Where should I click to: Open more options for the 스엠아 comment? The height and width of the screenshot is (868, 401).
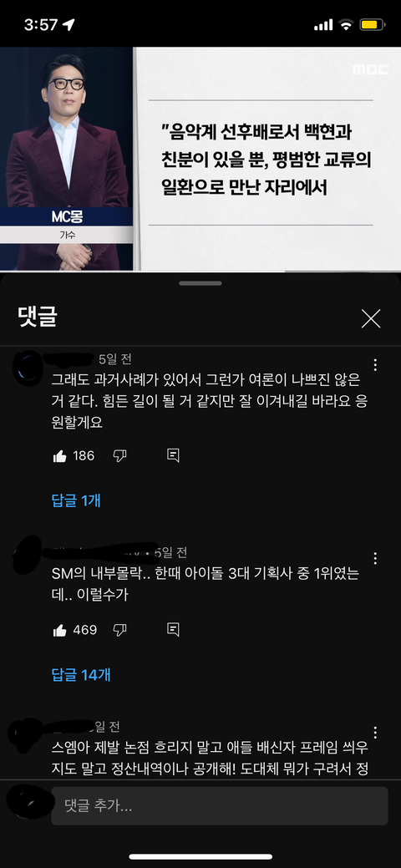376,733
